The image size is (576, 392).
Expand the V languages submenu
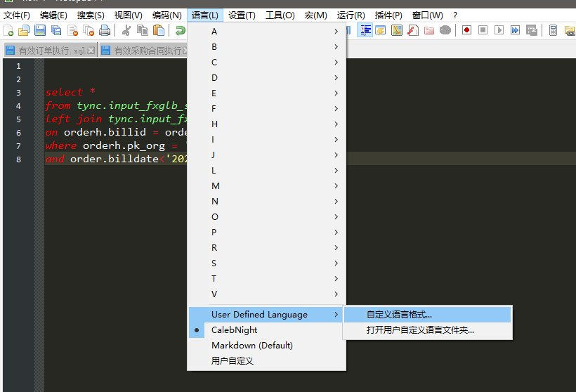point(267,294)
